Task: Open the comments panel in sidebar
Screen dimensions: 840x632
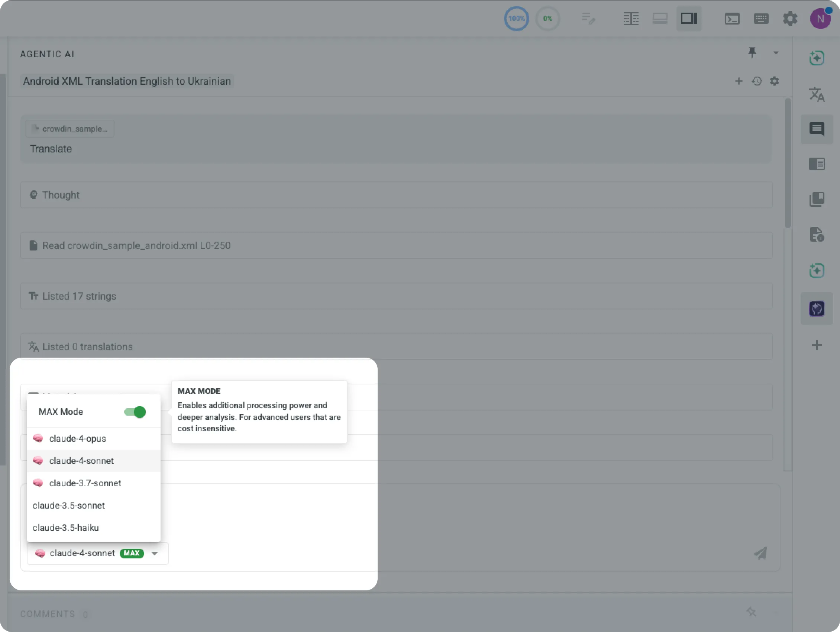Action: [x=817, y=129]
